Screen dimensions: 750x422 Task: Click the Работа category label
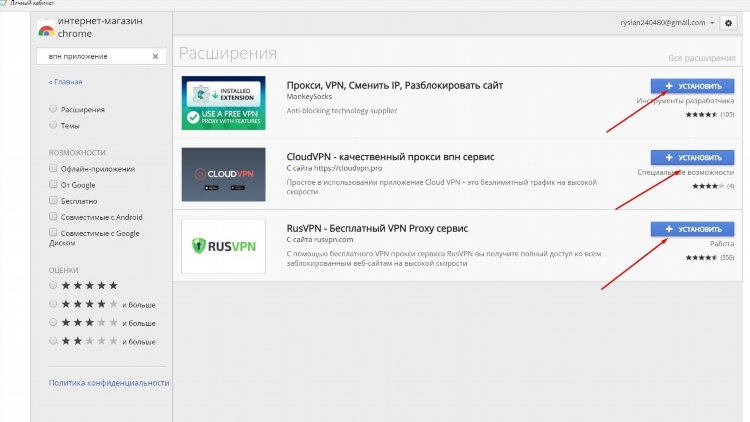(x=722, y=244)
